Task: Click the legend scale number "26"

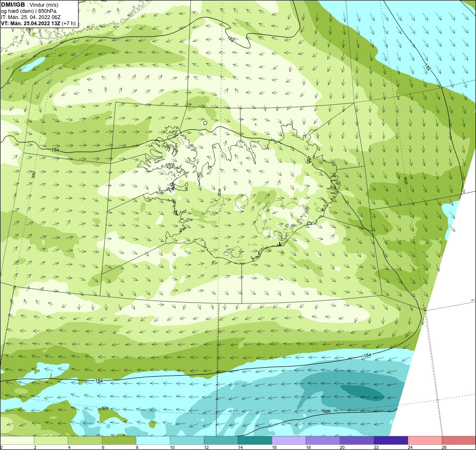Action: coord(444,447)
